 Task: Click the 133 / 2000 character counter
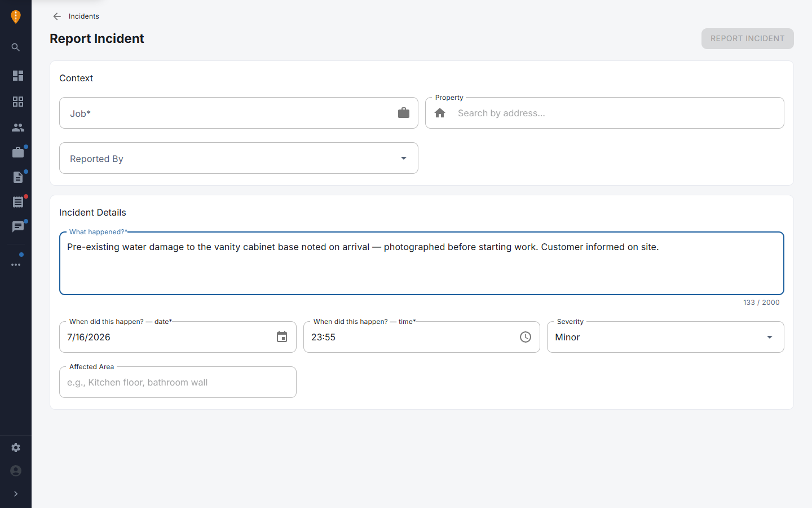click(761, 303)
